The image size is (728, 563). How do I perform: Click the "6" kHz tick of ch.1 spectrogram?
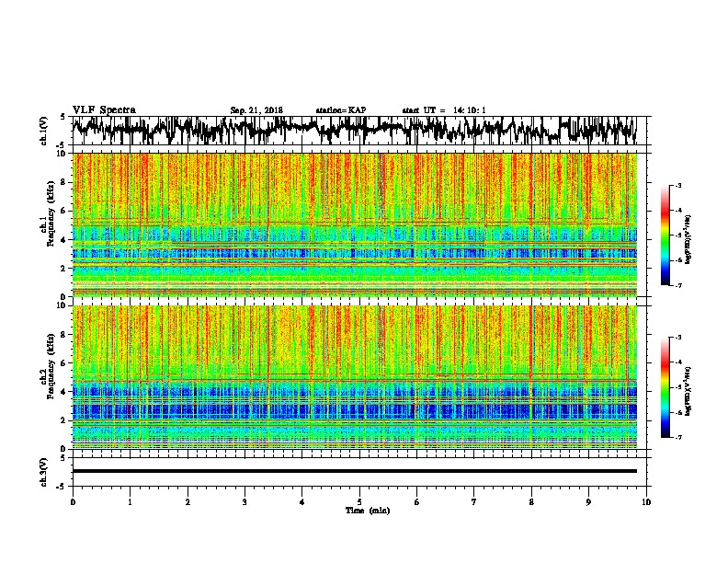pyautogui.click(x=64, y=212)
